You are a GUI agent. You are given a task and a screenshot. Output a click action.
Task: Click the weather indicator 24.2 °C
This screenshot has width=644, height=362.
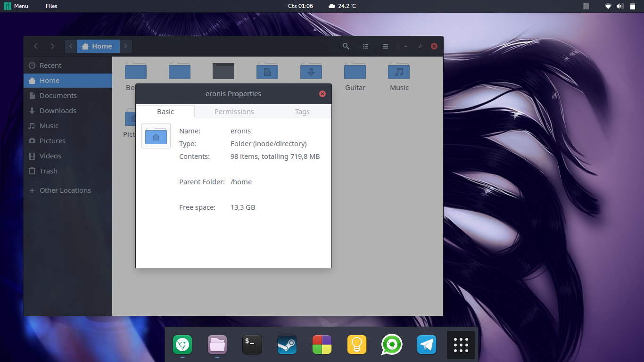pyautogui.click(x=342, y=6)
